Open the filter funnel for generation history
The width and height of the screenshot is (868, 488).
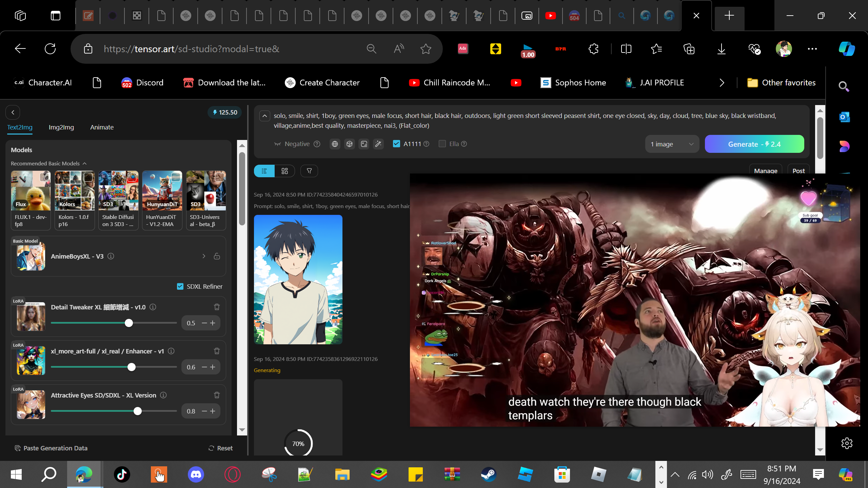[309, 171]
